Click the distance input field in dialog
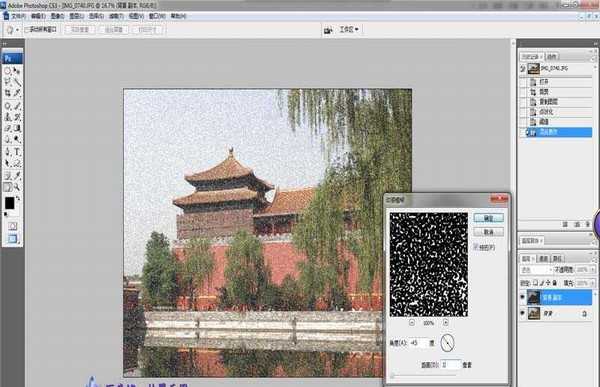 tap(450, 365)
